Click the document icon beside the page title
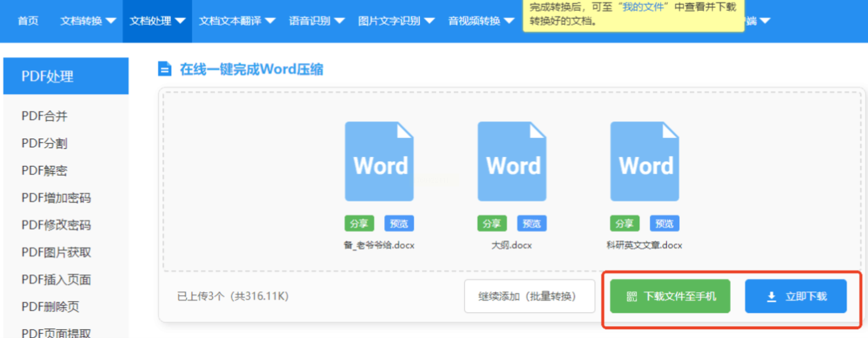Image resolution: width=868 pixels, height=338 pixels. (164, 69)
